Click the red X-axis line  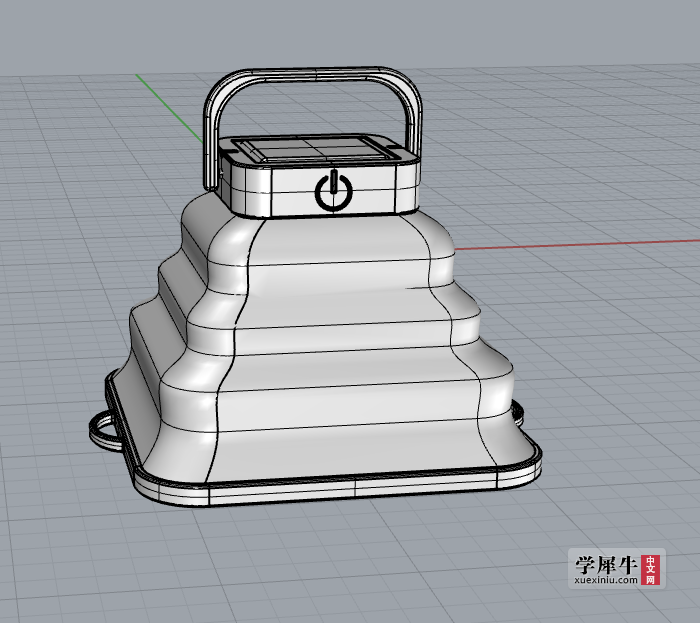[577, 245]
